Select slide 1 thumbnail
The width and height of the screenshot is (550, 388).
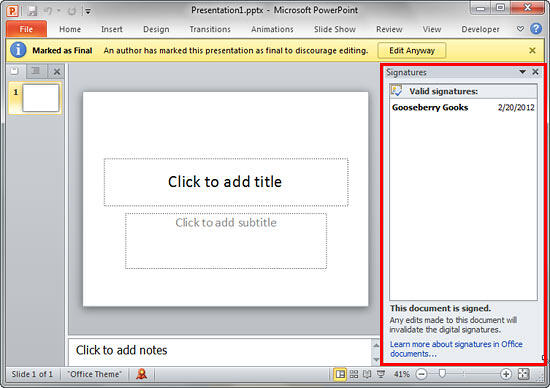[x=41, y=98]
